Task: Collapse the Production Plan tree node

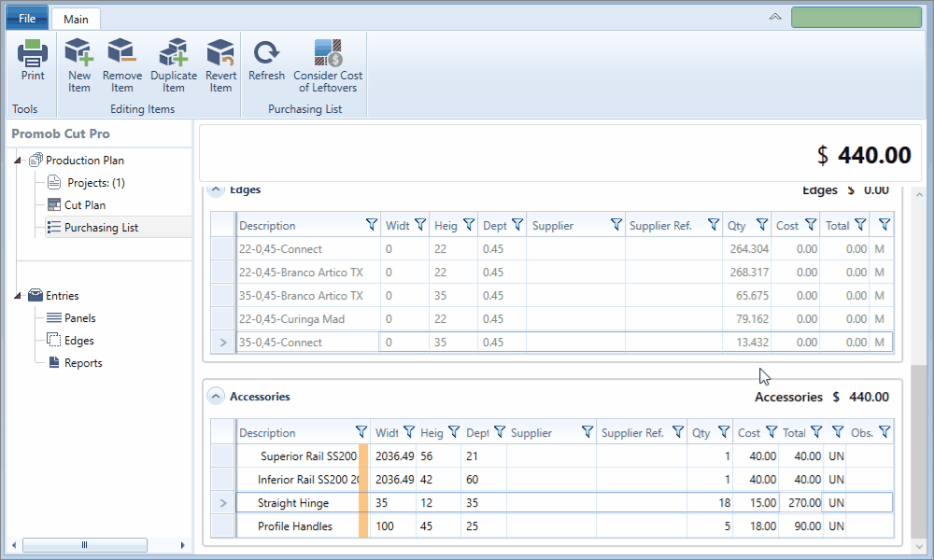Action: (18, 161)
